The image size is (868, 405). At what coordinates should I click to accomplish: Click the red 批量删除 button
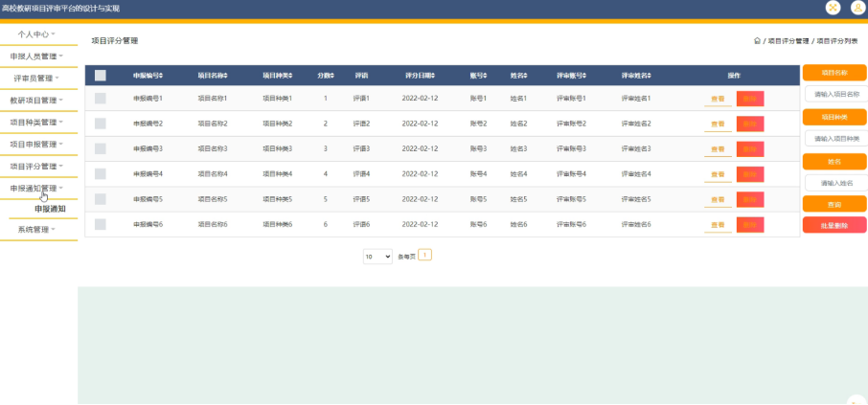[x=834, y=225]
